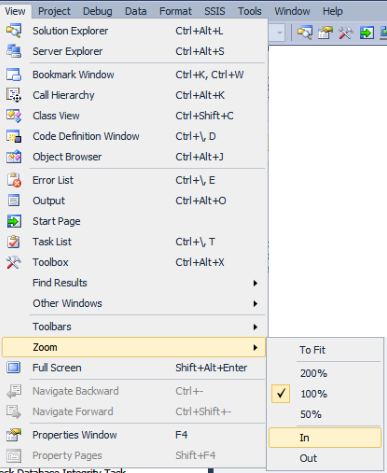
Task: Click the Task List icon
Action: [14, 242]
